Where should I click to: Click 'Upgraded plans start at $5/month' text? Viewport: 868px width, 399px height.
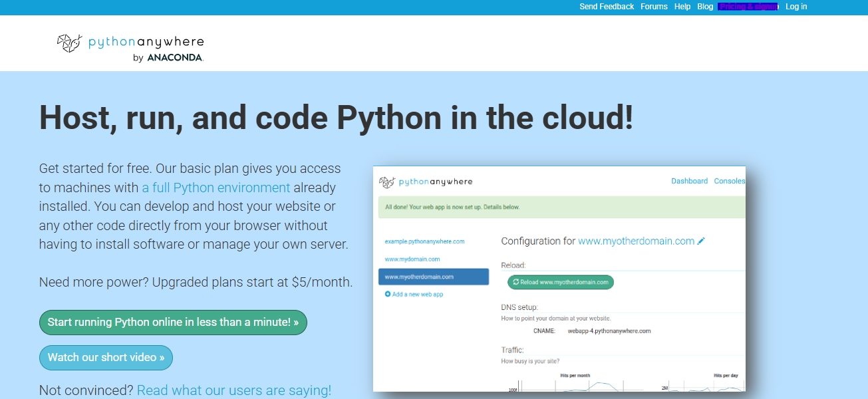point(253,282)
